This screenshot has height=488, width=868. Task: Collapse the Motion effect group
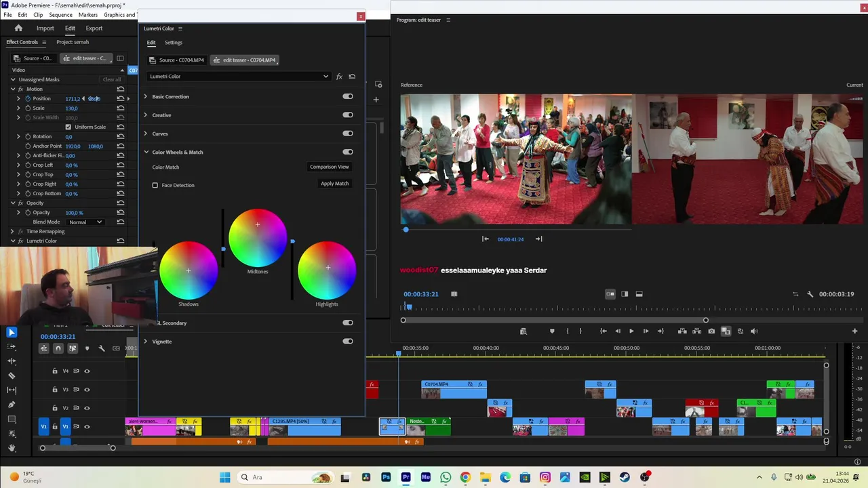click(12, 89)
